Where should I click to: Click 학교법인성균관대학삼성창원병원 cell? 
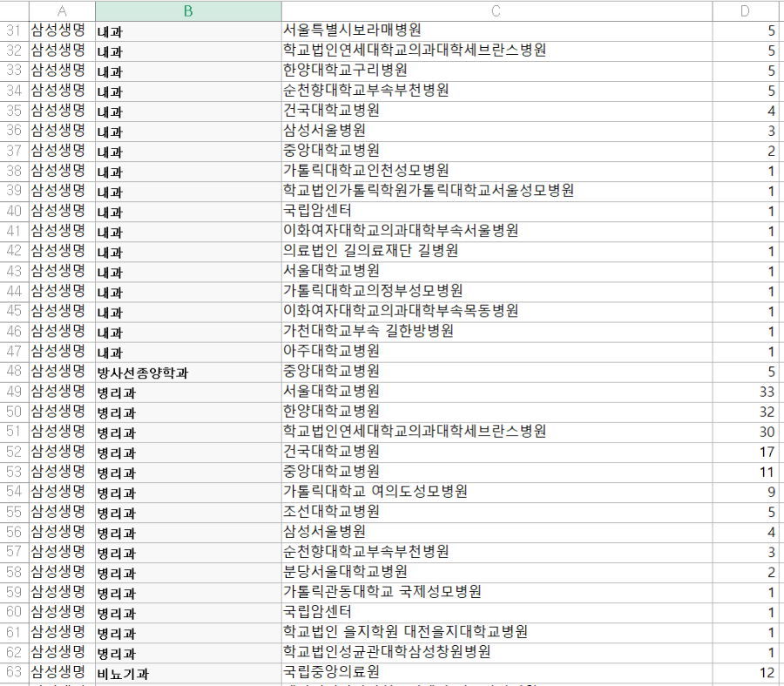point(497,653)
